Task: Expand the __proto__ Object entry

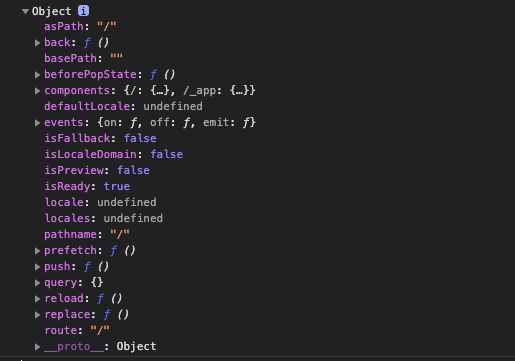Action: pyautogui.click(x=37, y=347)
